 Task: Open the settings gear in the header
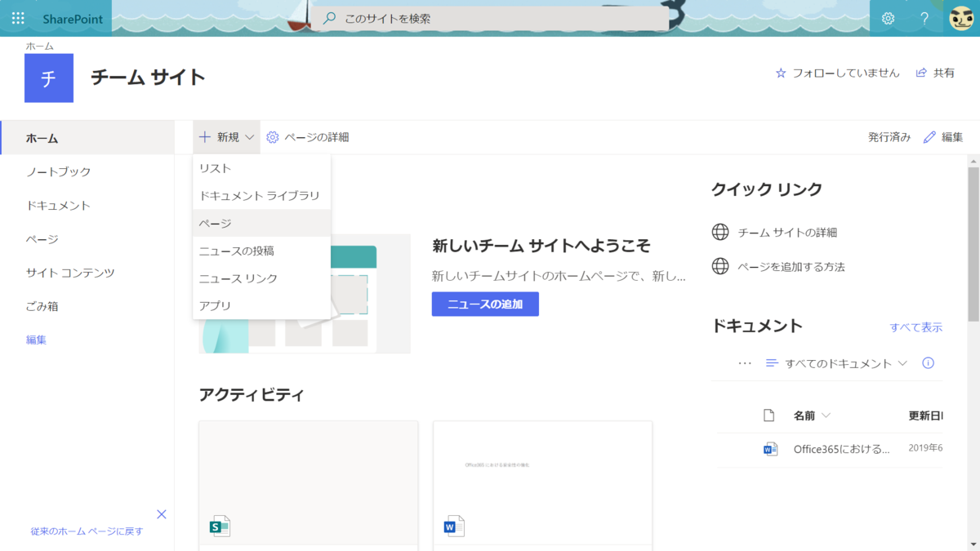pyautogui.click(x=889, y=18)
